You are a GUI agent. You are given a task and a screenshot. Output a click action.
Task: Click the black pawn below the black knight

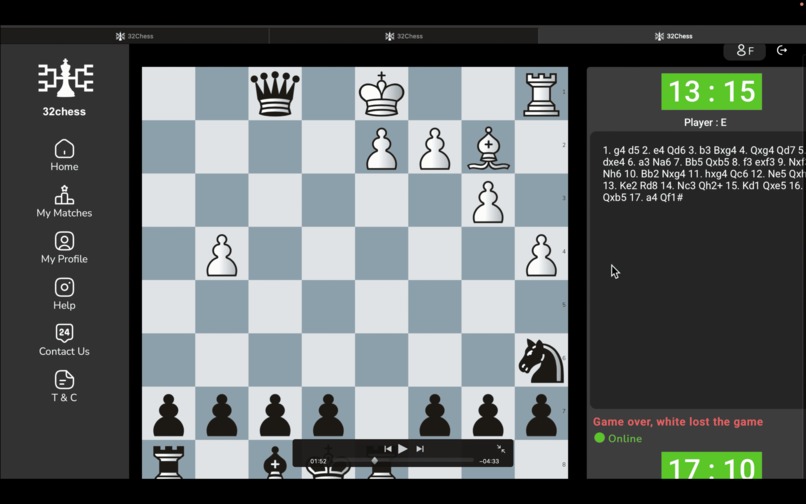point(541,415)
